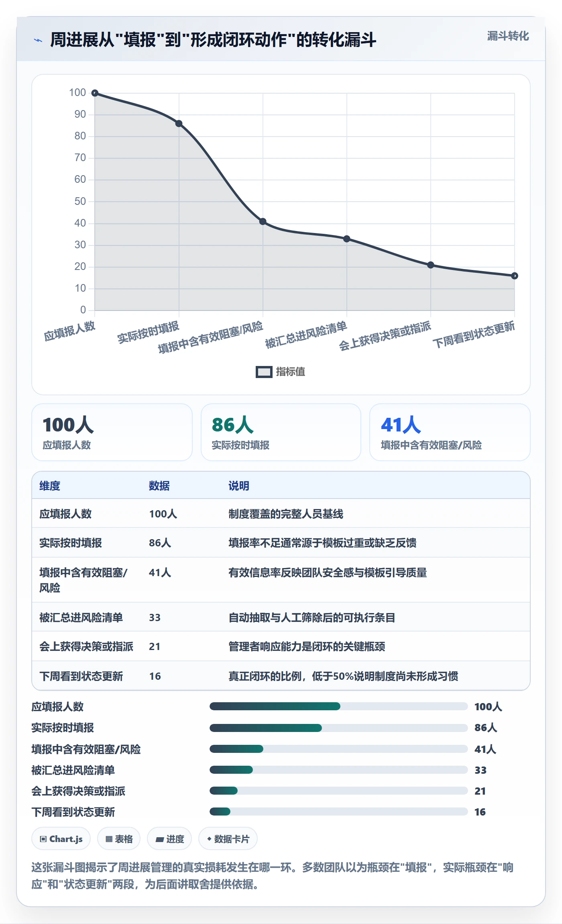Click the chart data point at value 16

515,276
